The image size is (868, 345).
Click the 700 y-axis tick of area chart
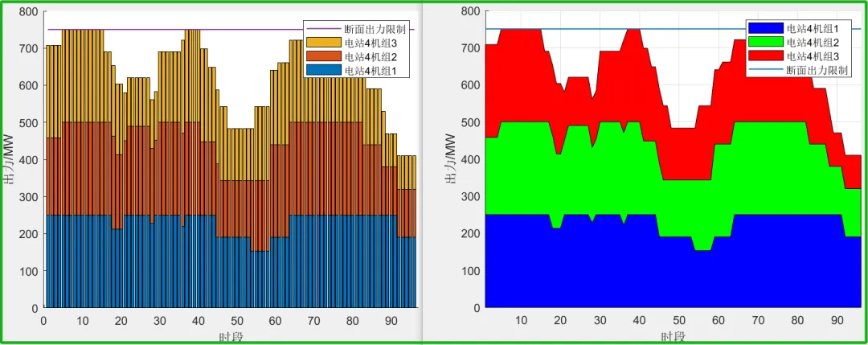471,48
